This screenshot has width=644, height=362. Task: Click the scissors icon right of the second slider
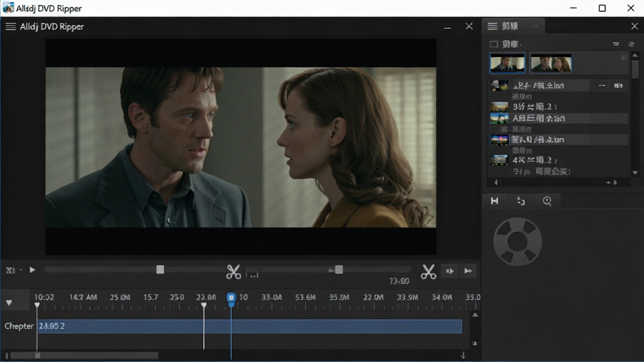pos(428,271)
